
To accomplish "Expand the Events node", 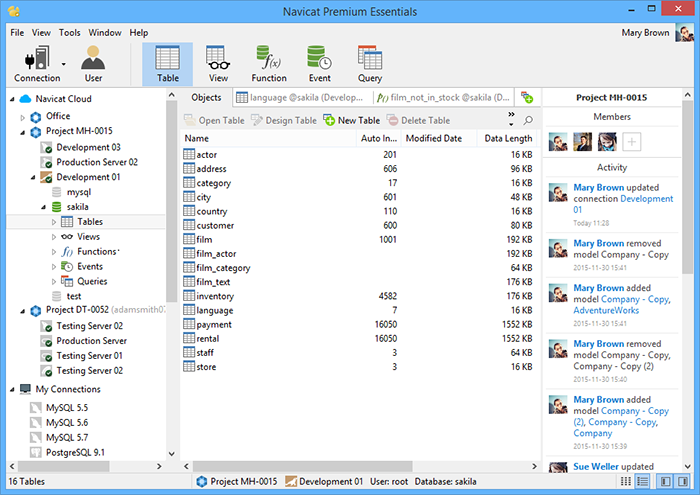I will 54,267.
